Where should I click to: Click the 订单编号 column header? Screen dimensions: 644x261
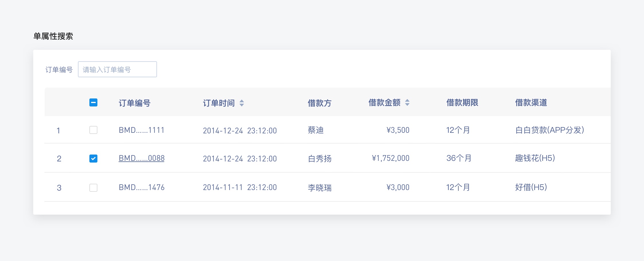[x=134, y=103]
